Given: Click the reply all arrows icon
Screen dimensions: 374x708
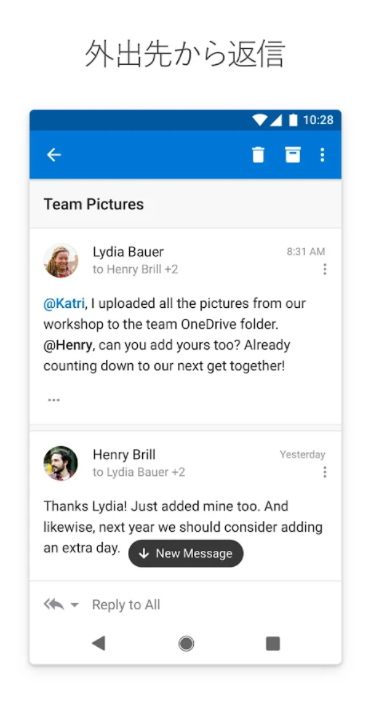Looking at the screenshot, I should tap(54, 605).
